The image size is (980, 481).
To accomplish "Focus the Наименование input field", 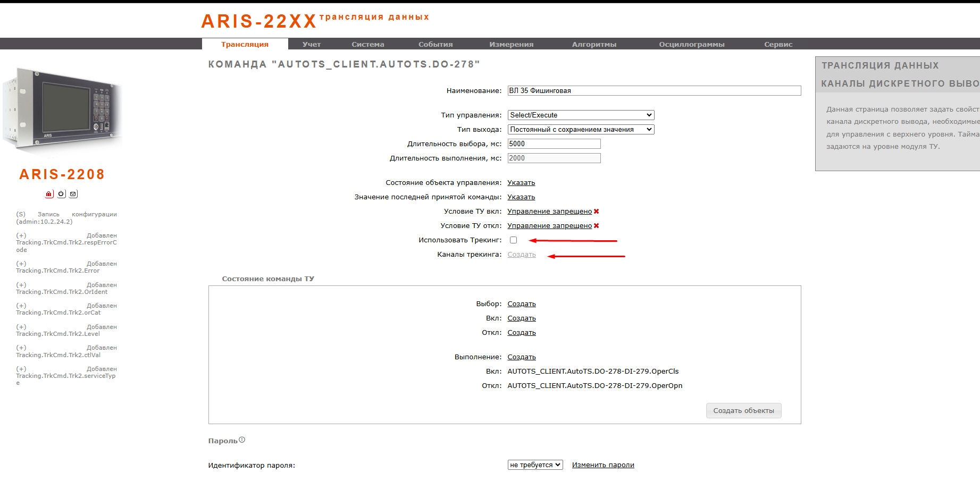I will click(654, 91).
